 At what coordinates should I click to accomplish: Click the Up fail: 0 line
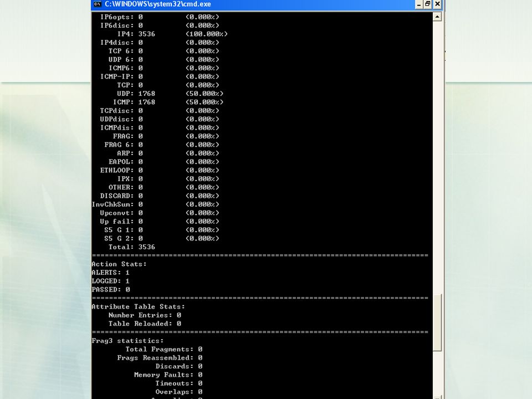pyautogui.click(x=160, y=222)
